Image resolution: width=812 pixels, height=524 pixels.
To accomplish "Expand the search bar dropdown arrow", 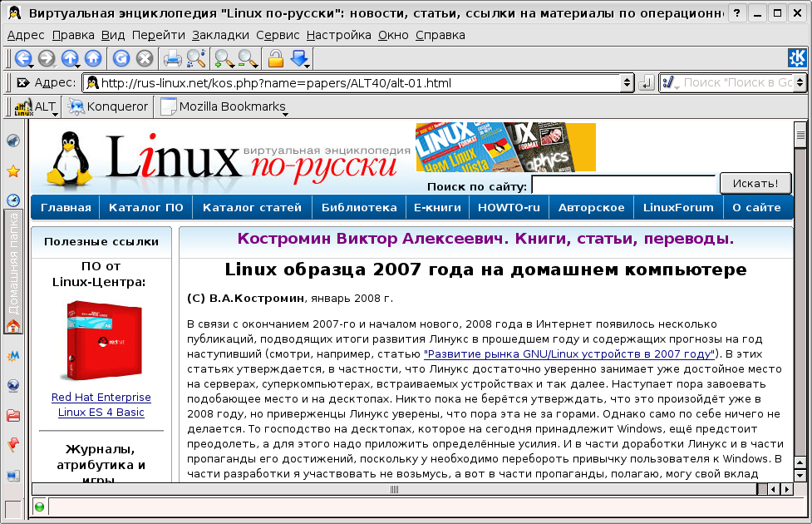I will 800,82.
